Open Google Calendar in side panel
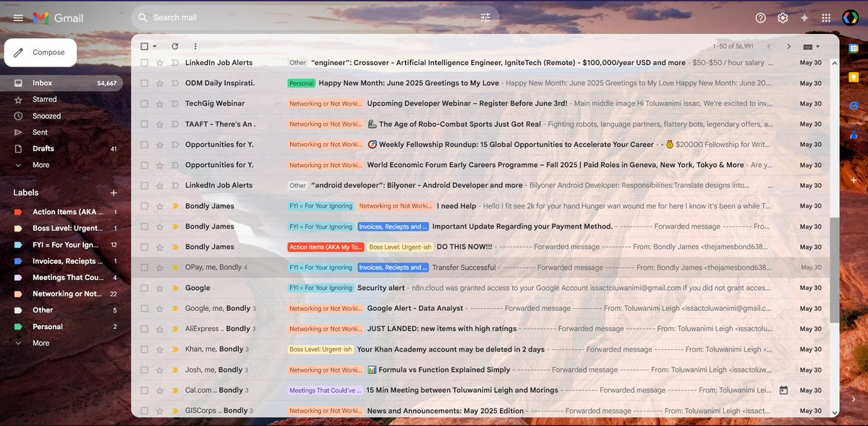868x426 pixels. point(854,48)
